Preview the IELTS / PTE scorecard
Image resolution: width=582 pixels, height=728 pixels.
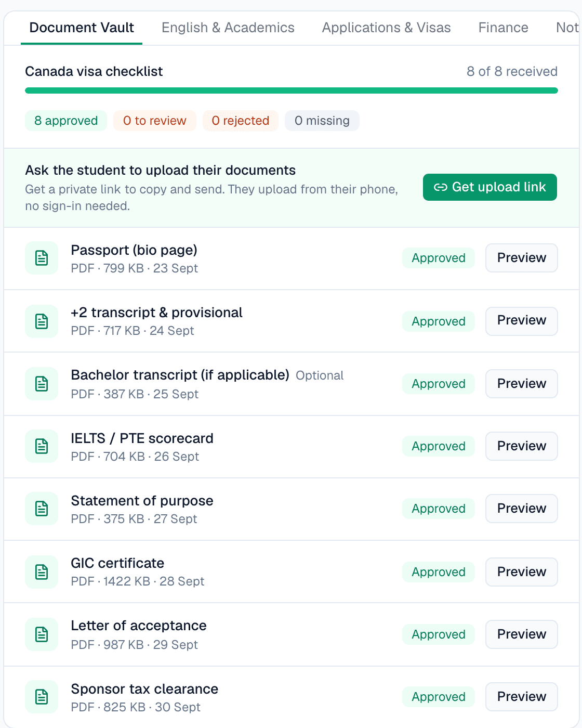pos(522,446)
